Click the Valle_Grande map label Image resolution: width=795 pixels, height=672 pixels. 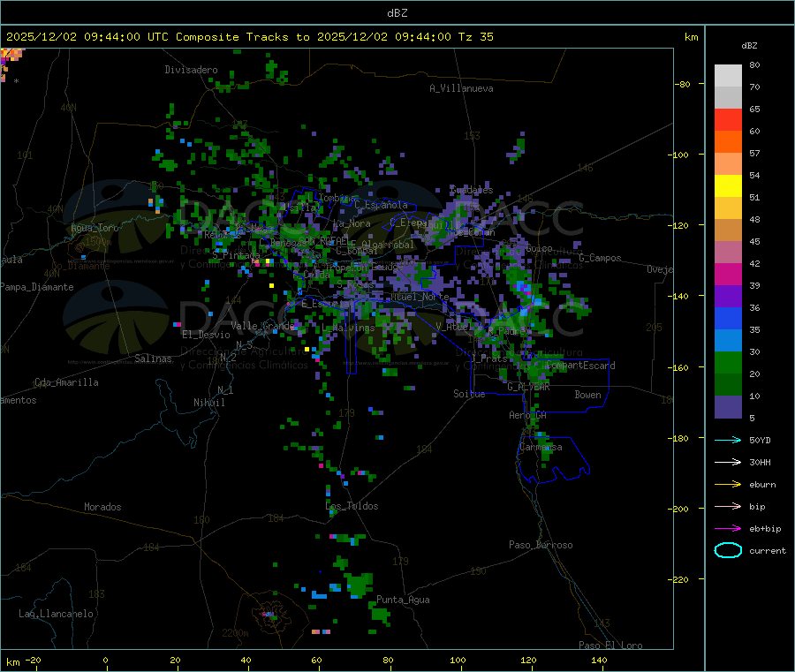pos(261,325)
